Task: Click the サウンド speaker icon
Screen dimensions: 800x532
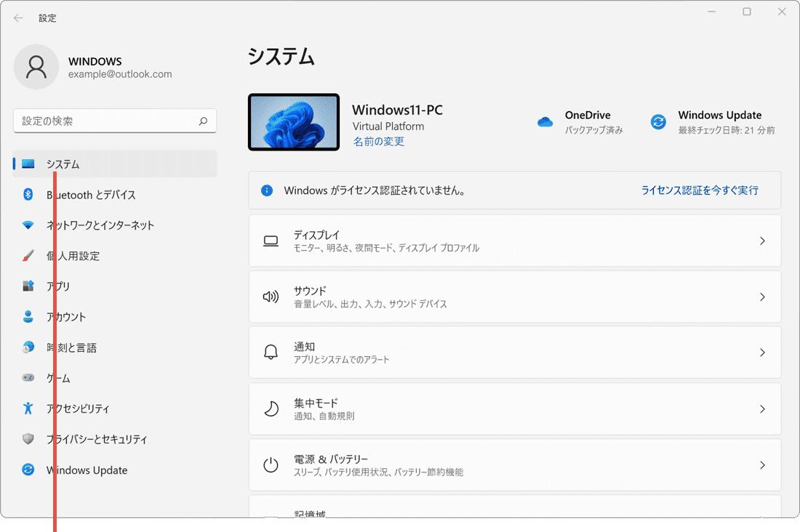Action: pos(271,297)
